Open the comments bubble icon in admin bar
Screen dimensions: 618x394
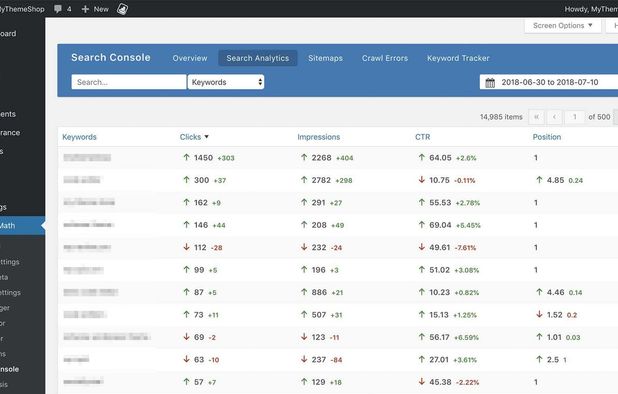[58, 9]
